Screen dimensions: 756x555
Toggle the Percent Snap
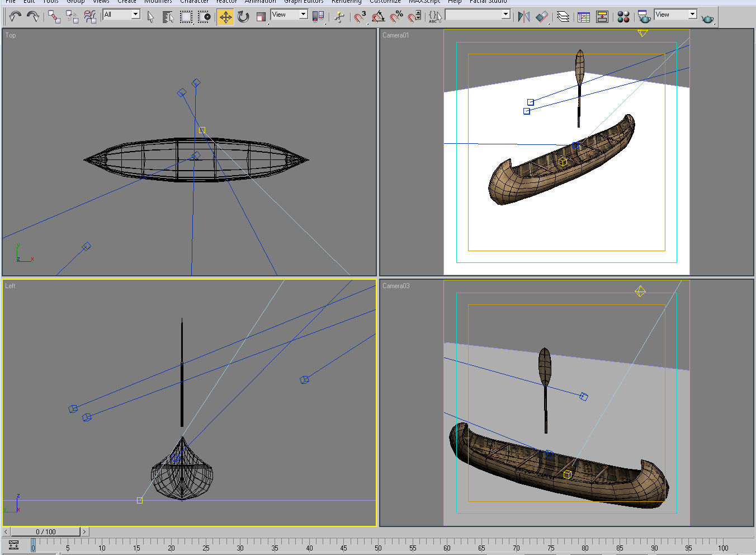pyautogui.click(x=396, y=17)
